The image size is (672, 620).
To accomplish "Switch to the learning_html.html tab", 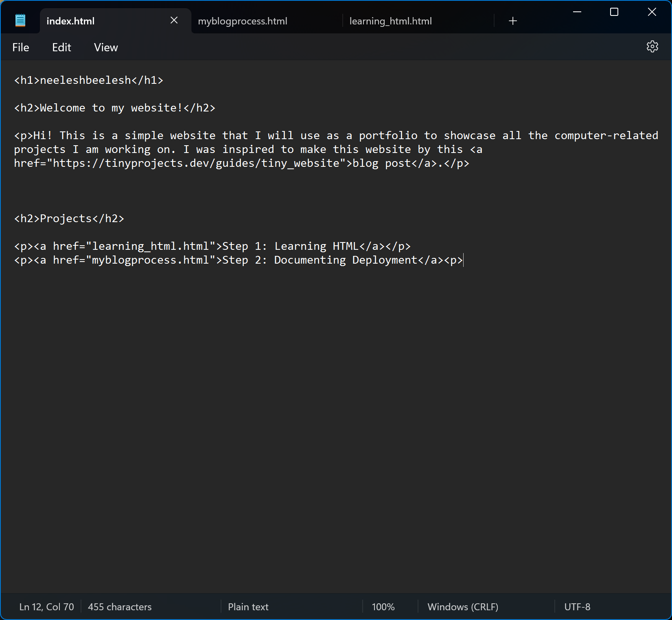I will click(x=390, y=21).
